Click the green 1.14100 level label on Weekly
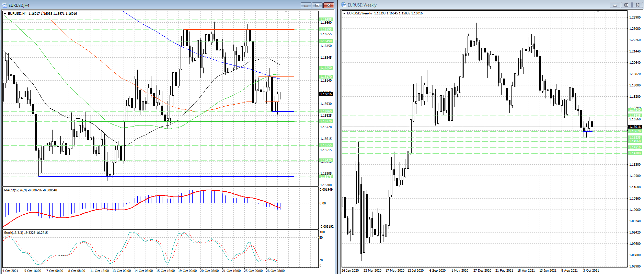This screenshot has width=644, height=274. [635, 153]
